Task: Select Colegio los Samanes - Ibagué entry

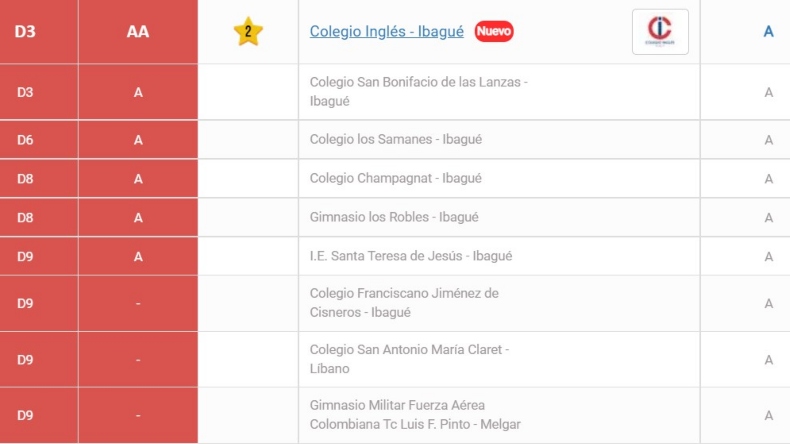Action: [396, 139]
